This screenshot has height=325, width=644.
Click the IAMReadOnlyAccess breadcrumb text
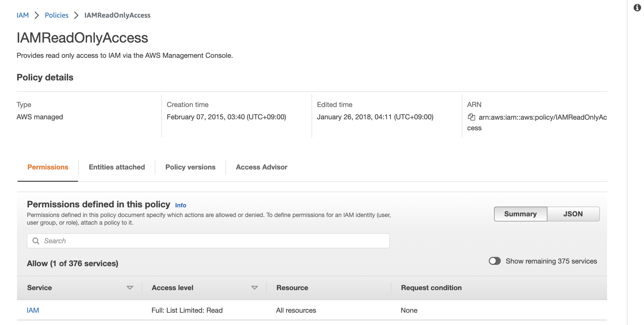point(117,15)
